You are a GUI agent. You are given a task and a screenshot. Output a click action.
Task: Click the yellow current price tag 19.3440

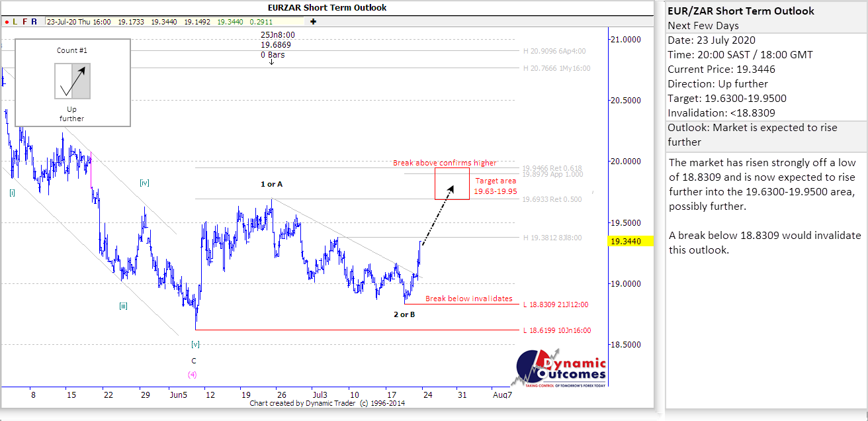(x=630, y=242)
